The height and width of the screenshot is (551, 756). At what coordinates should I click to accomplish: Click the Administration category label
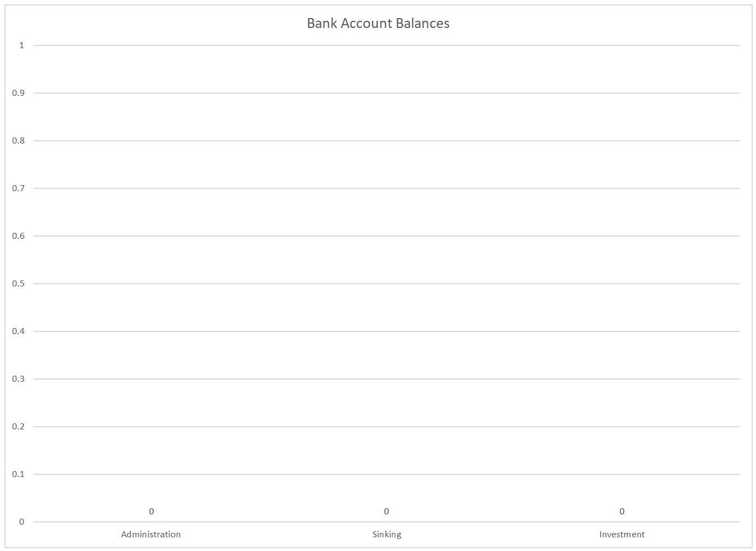pyautogui.click(x=151, y=535)
